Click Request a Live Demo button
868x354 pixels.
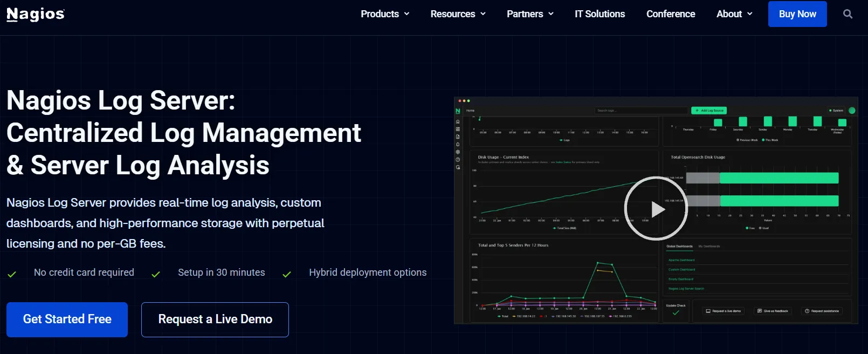215,319
